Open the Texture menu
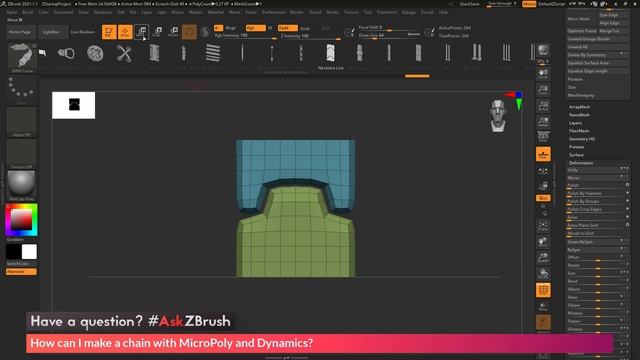640x360 pixels. pyautogui.click(x=351, y=12)
